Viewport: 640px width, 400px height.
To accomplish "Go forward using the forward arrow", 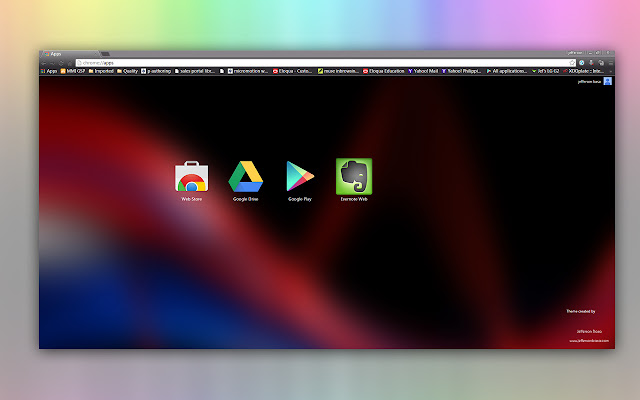I will click(52, 63).
